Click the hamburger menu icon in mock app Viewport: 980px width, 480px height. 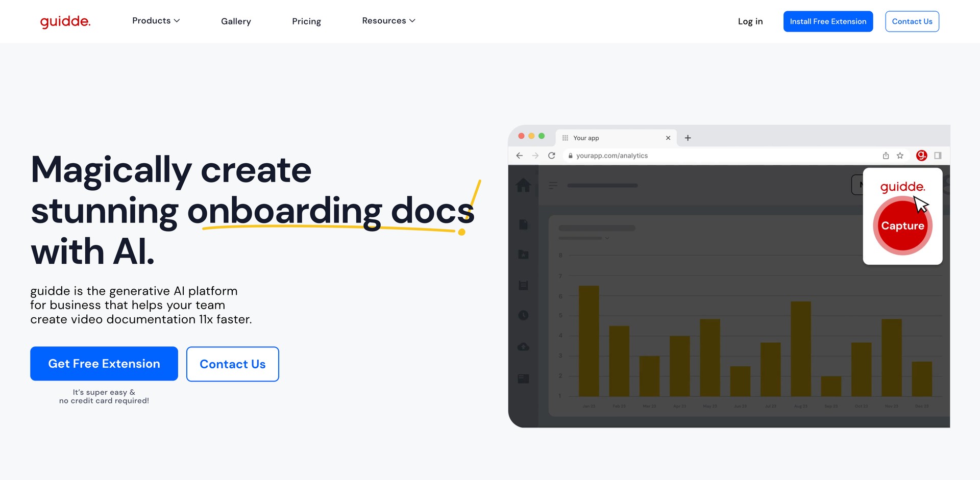tap(553, 186)
